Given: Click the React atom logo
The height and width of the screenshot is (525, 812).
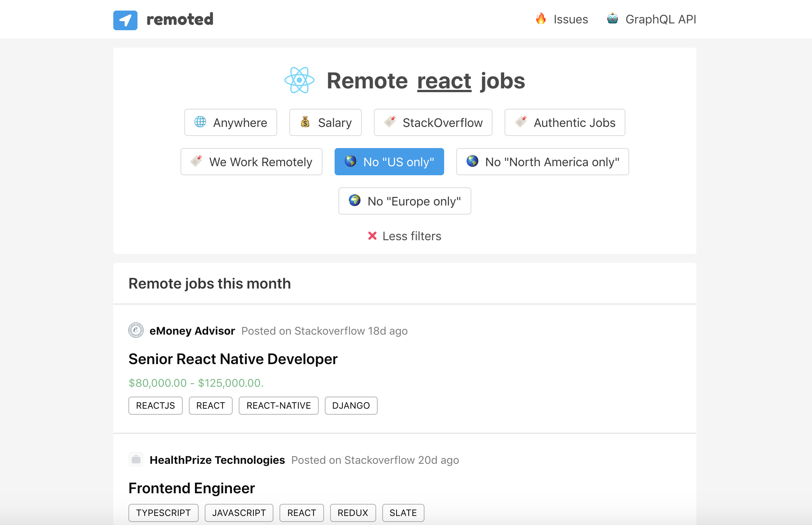Looking at the screenshot, I should [299, 80].
